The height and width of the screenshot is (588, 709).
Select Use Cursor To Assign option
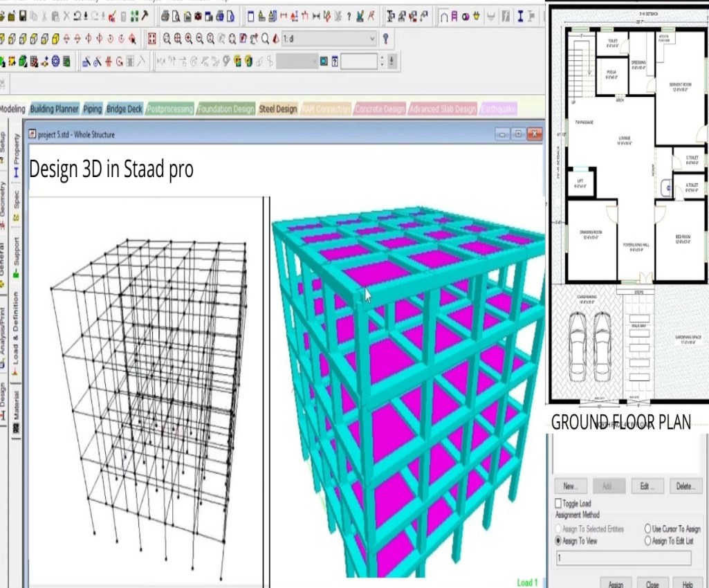pyautogui.click(x=648, y=529)
